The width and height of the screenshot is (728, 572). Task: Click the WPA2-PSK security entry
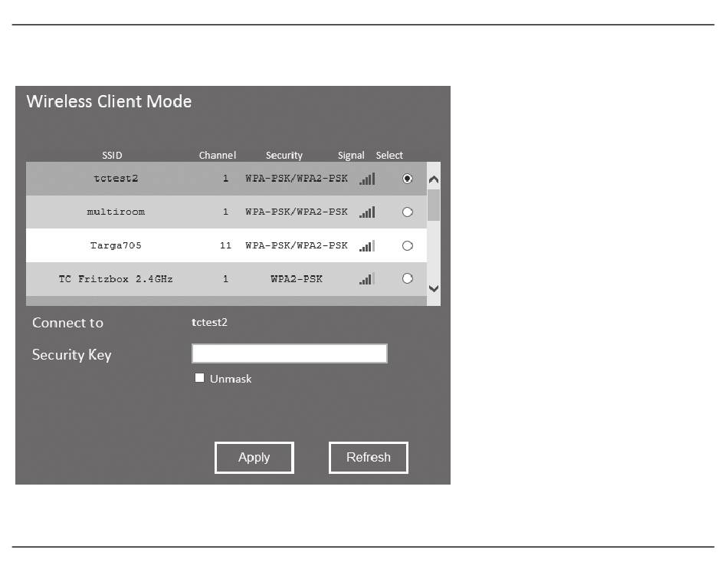(297, 279)
